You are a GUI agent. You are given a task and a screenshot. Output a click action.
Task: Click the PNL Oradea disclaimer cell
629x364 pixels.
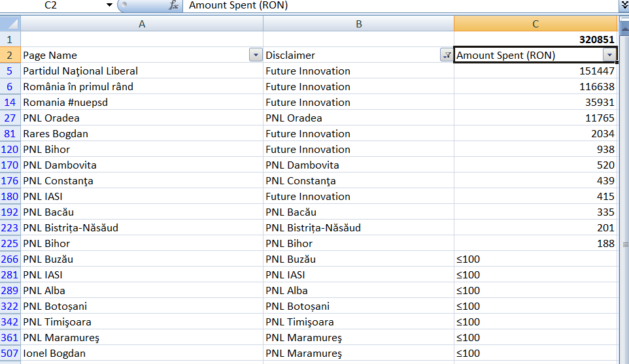point(358,118)
